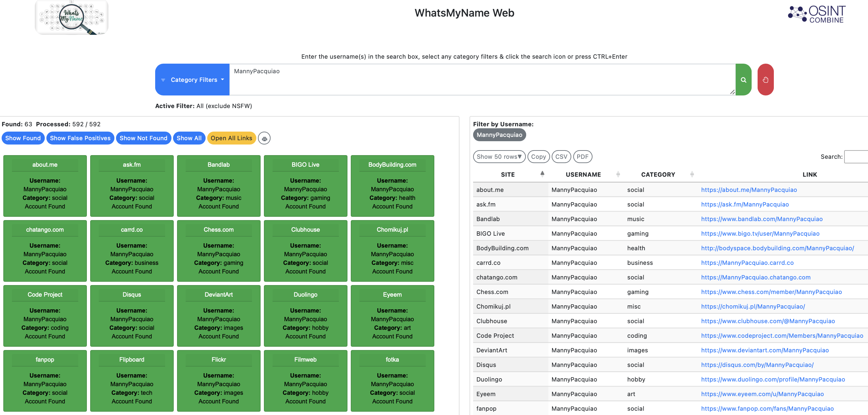Click the about.me result card
This screenshot has height=415, width=868.
click(45, 186)
